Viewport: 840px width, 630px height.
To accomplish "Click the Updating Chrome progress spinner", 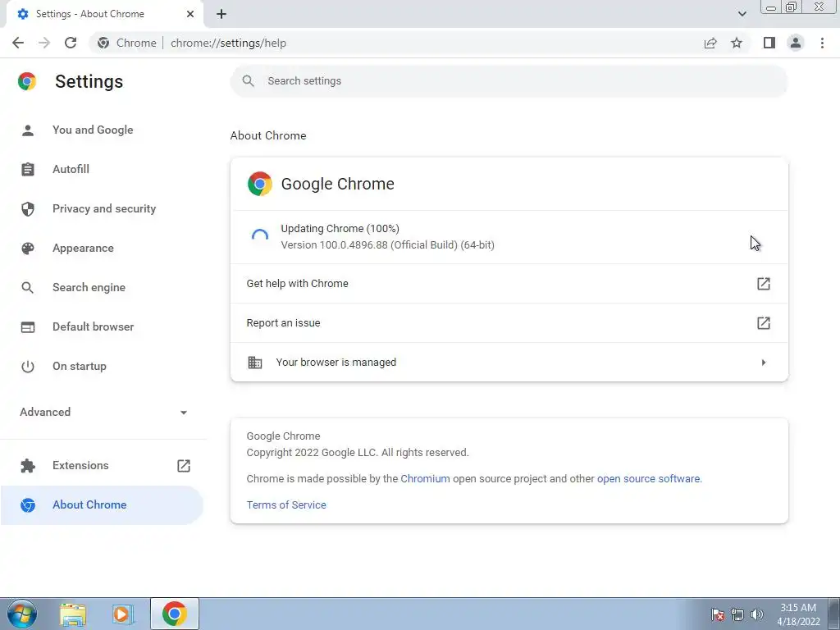I will 260,237.
